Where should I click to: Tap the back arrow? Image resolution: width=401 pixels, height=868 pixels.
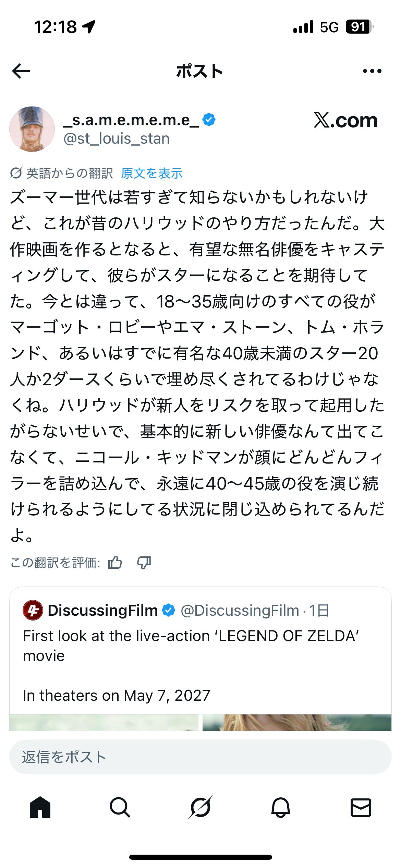(x=21, y=71)
